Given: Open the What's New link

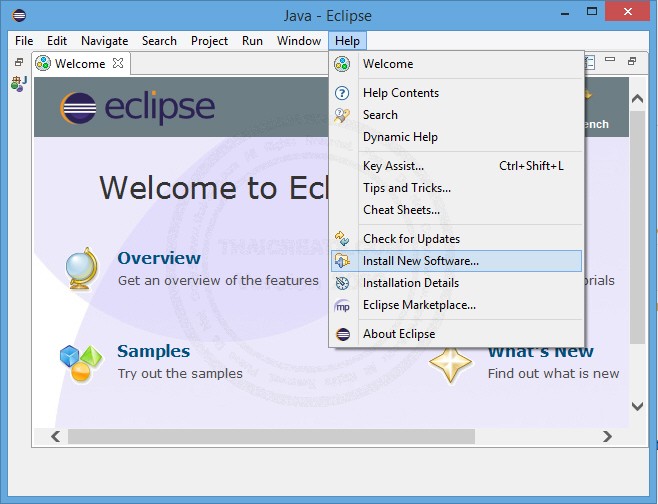Looking at the screenshot, I should pyautogui.click(x=540, y=352).
